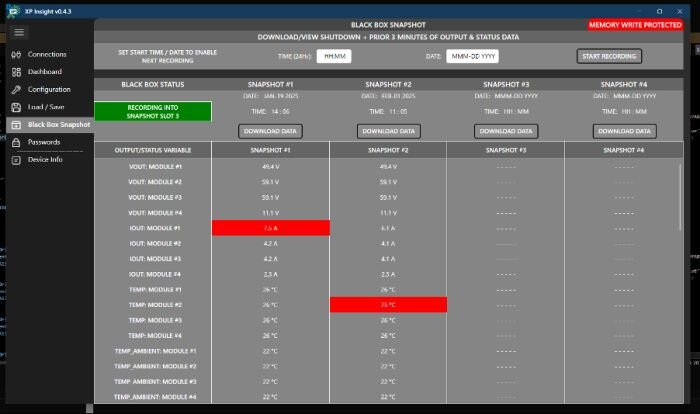Click the Load / Save disk icon

(16, 106)
